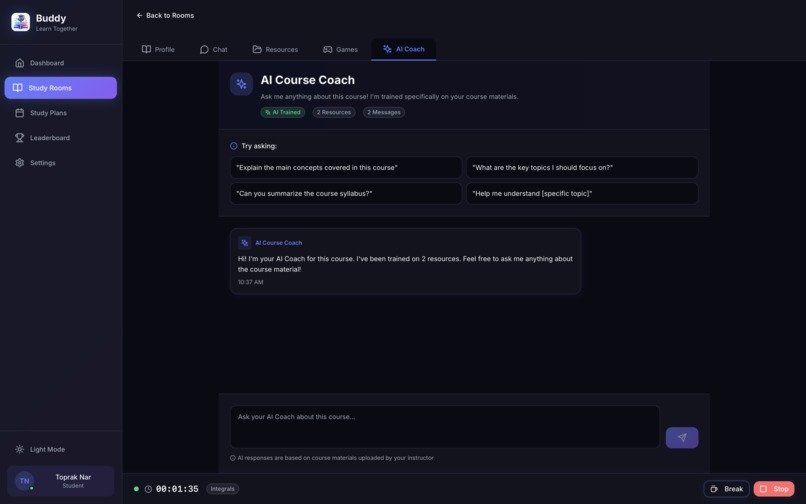
Task: Open the Resources tab
Action: coord(276,49)
